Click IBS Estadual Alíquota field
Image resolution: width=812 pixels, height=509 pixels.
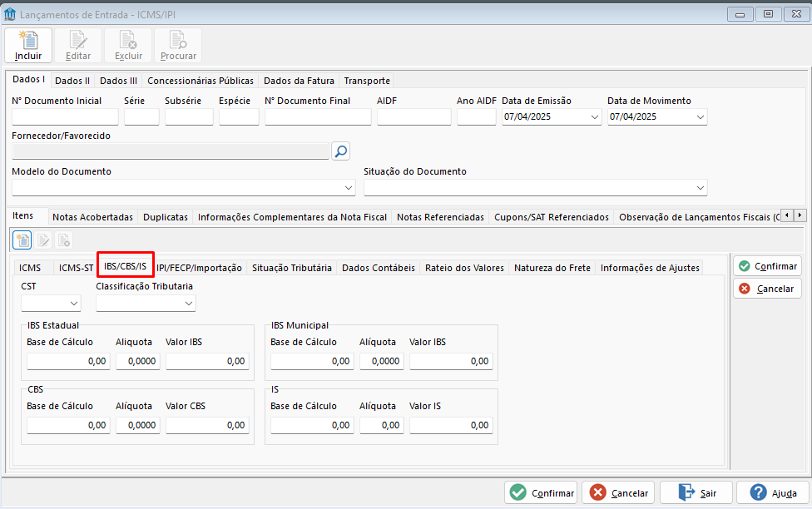138,361
